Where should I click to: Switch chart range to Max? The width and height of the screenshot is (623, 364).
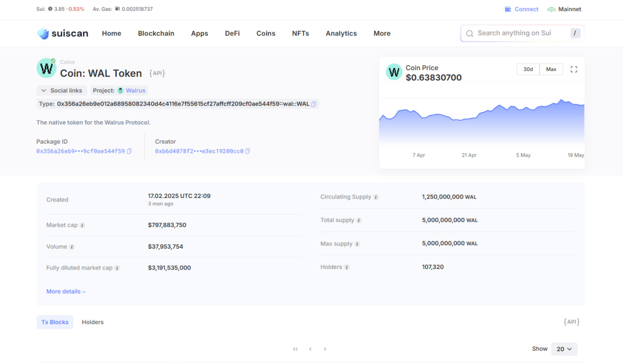pyautogui.click(x=551, y=70)
